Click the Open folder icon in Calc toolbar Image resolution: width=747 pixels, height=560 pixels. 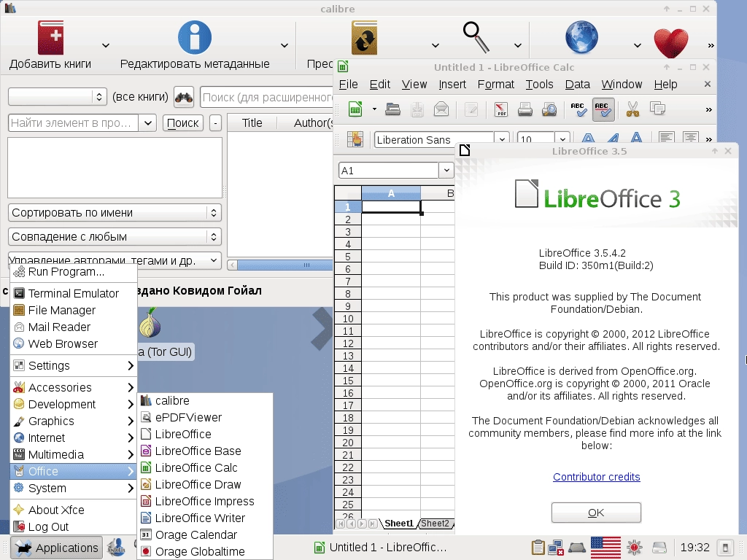click(x=392, y=109)
